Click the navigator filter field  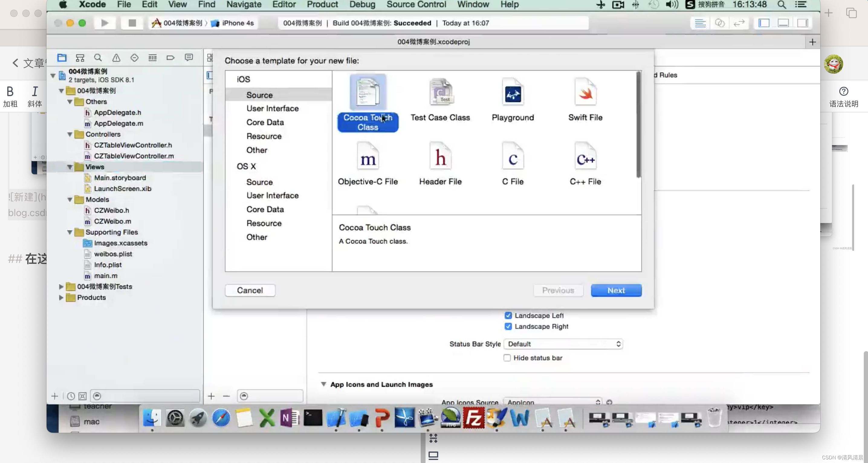pos(145,396)
